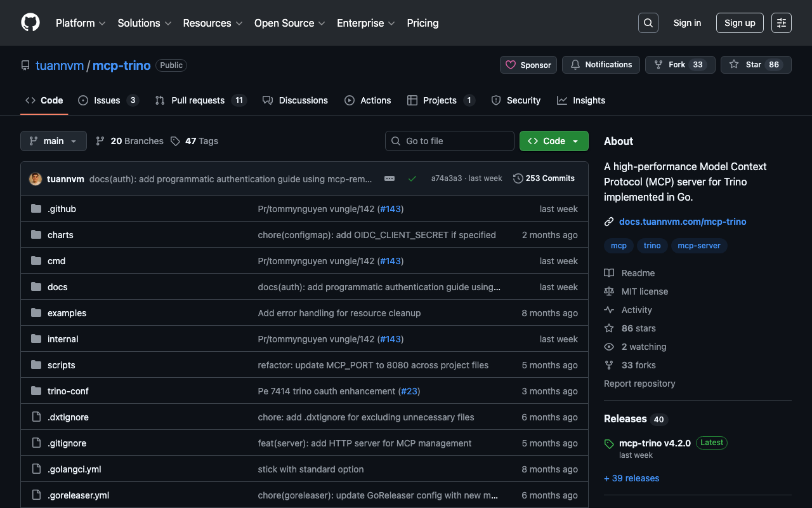Star the mcp-trino repository
The image size is (812, 508).
coord(756,65)
